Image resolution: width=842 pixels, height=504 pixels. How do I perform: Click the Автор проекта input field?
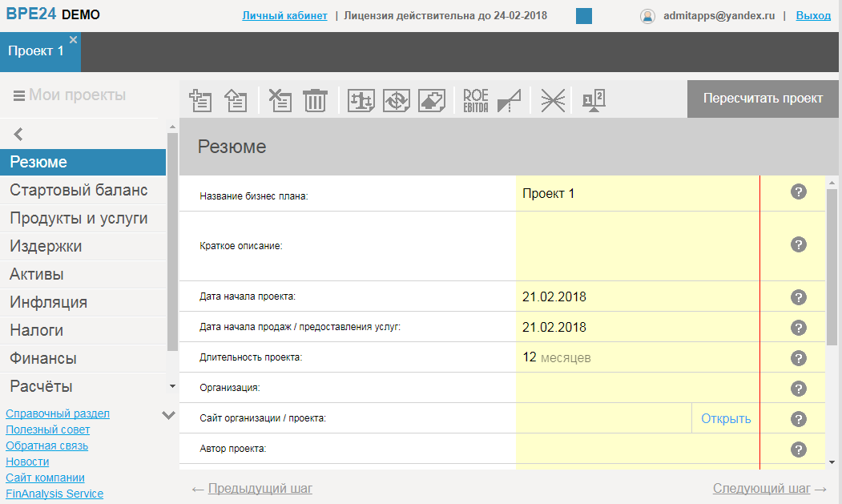(x=638, y=449)
